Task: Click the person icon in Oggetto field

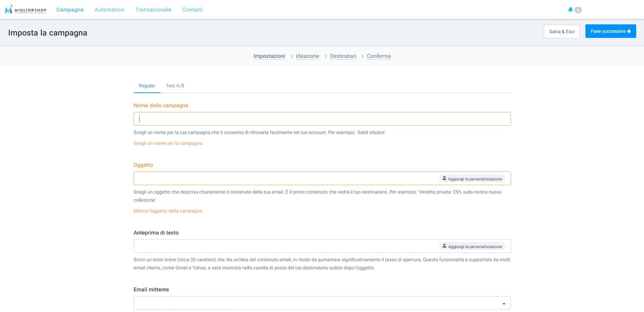Action: [x=444, y=178]
